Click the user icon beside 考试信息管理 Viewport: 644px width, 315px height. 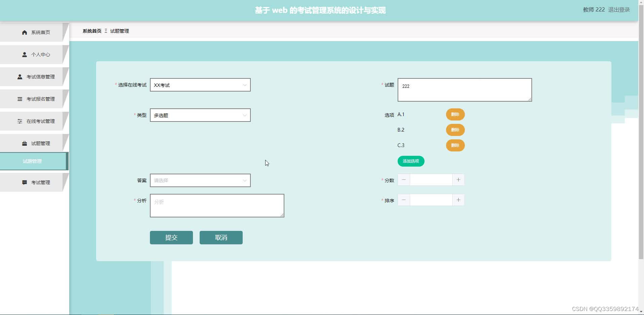click(x=20, y=77)
